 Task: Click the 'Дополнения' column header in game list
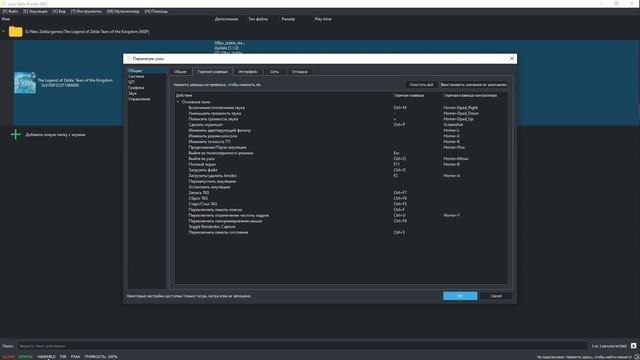226,19
